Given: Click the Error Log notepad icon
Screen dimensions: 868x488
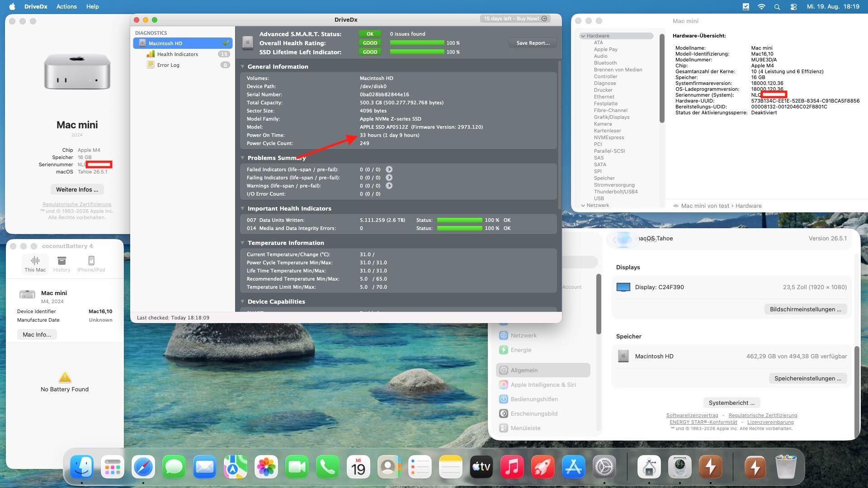Looking at the screenshot, I should click(151, 65).
